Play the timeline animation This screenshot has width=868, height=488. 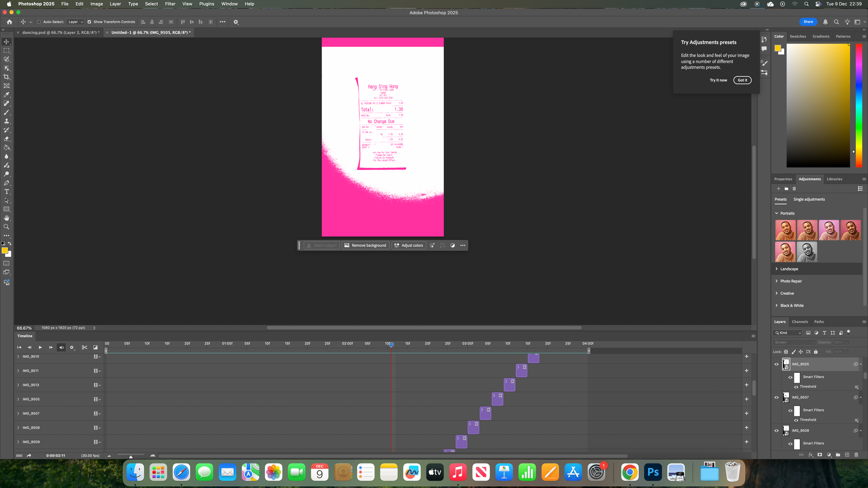pos(40,347)
